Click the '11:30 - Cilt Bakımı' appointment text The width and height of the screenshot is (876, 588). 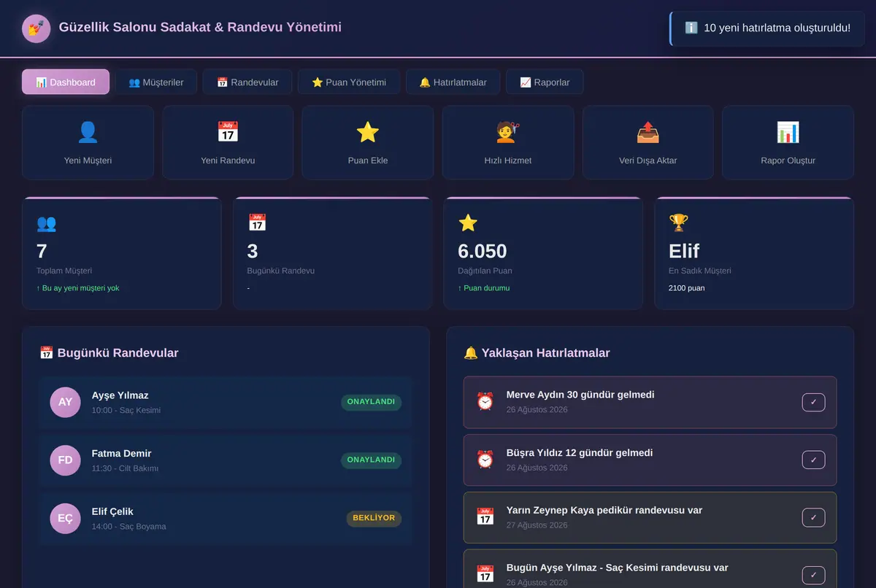tap(125, 468)
